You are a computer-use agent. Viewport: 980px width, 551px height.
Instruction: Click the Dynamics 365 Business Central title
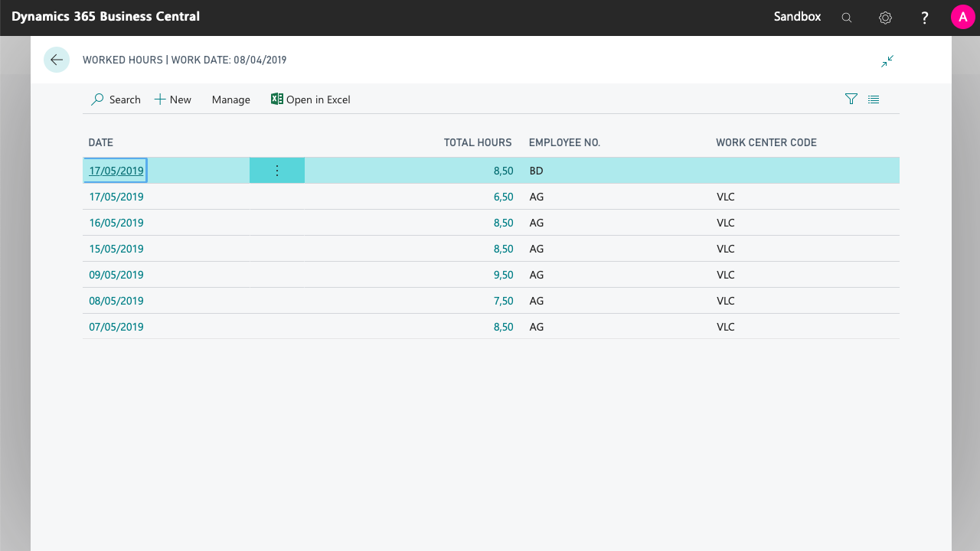(106, 17)
